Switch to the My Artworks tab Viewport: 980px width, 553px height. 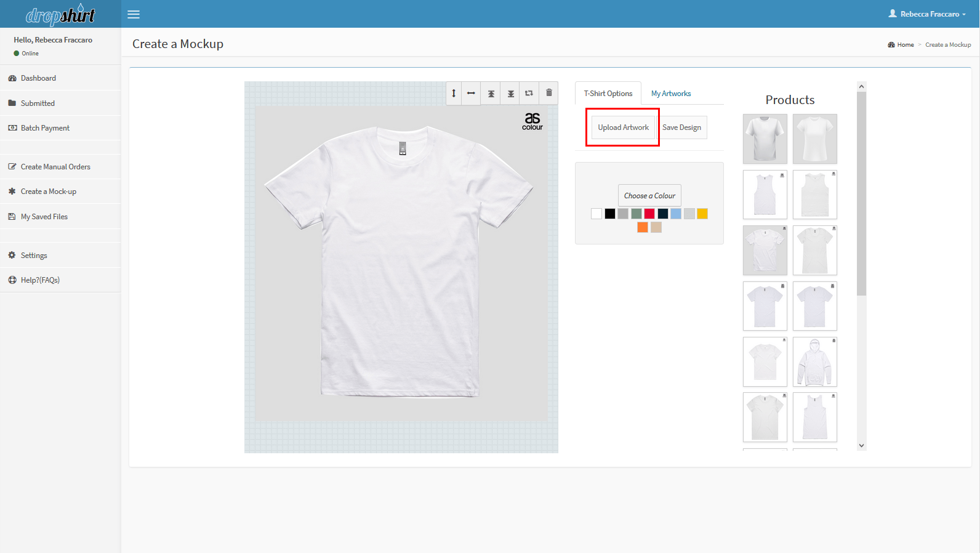(671, 94)
